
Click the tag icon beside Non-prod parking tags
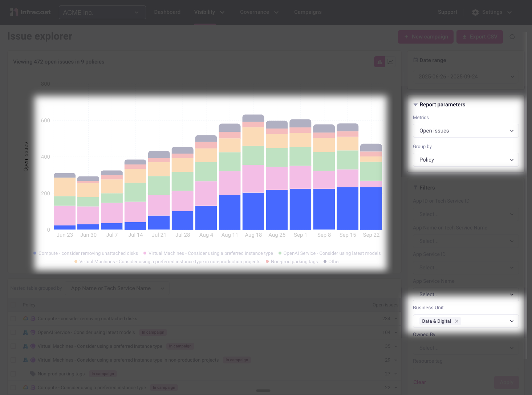33,374
